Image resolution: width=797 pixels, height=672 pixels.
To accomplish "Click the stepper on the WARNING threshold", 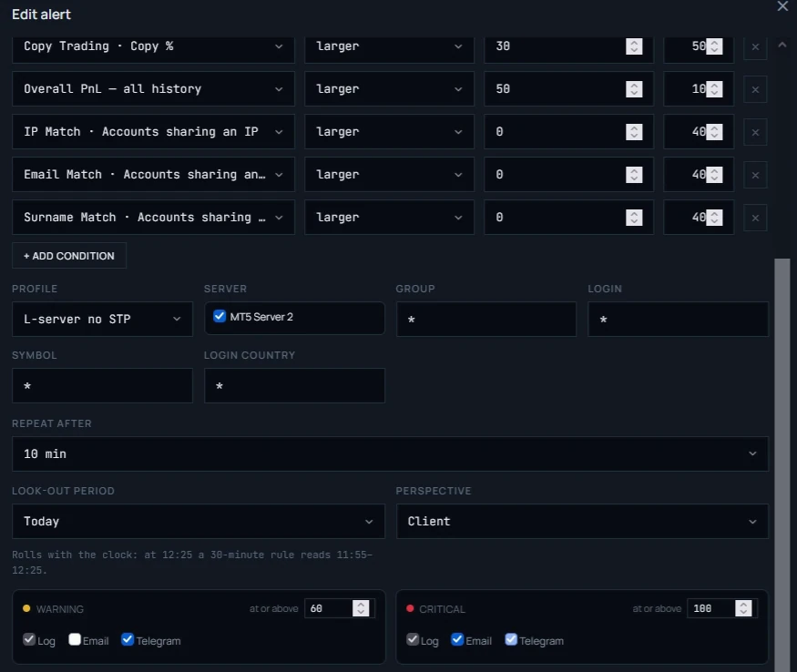I will click(361, 608).
